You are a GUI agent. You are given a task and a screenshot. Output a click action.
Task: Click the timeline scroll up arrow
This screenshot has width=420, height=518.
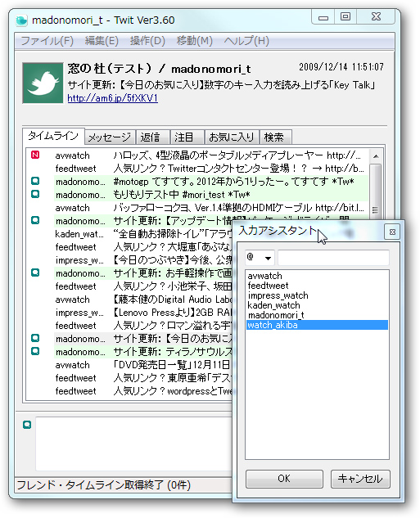pos(376,156)
